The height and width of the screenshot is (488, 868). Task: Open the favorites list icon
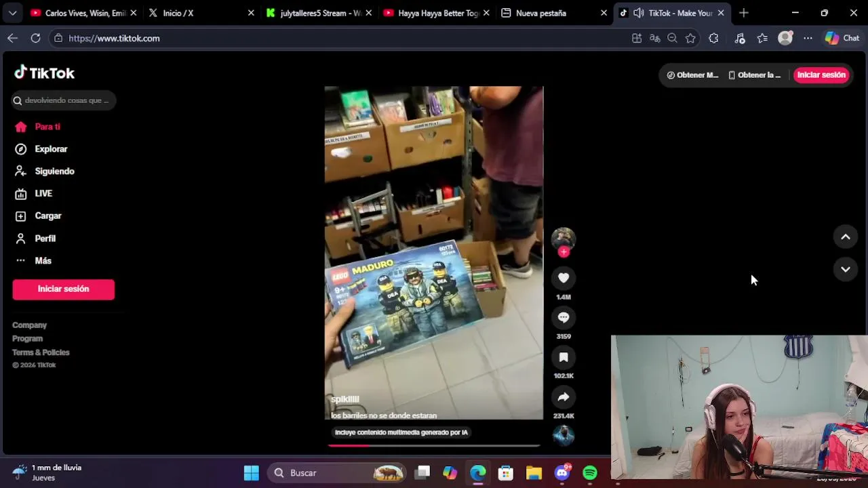click(762, 39)
